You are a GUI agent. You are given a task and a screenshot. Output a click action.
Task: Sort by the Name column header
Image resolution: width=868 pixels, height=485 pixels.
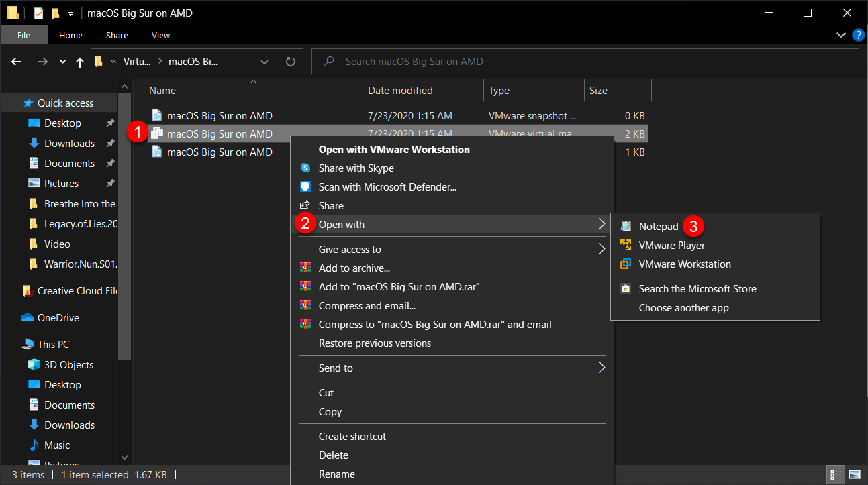click(x=253, y=91)
